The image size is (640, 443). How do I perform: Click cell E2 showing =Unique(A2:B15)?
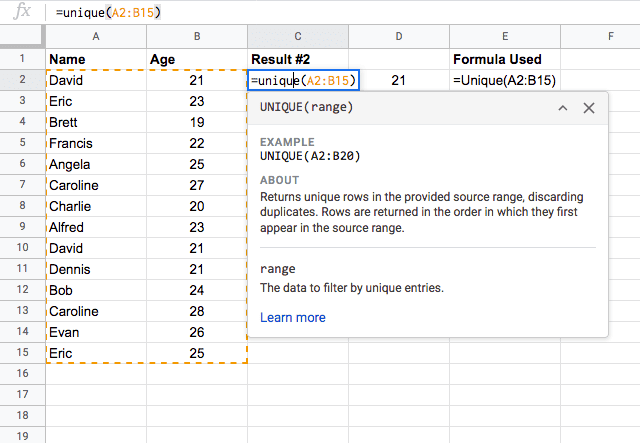505,80
